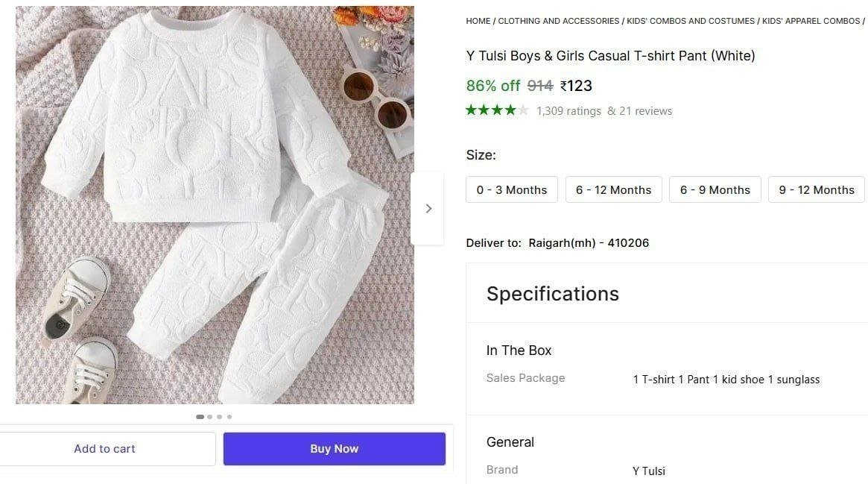Open Kids' Combos and Costumes breadcrumb
868x484 pixels.
click(691, 21)
